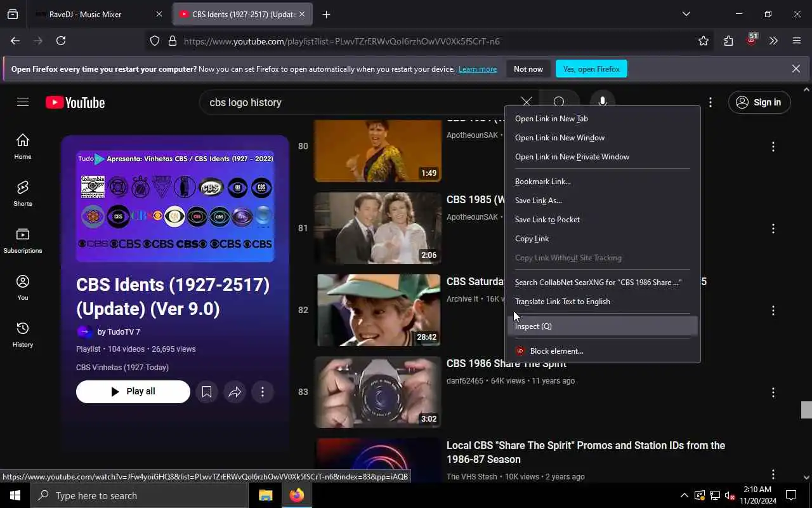The image size is (812, 508).
Task: Bookmark this page with star icon
Action: (x=704, y=41)
